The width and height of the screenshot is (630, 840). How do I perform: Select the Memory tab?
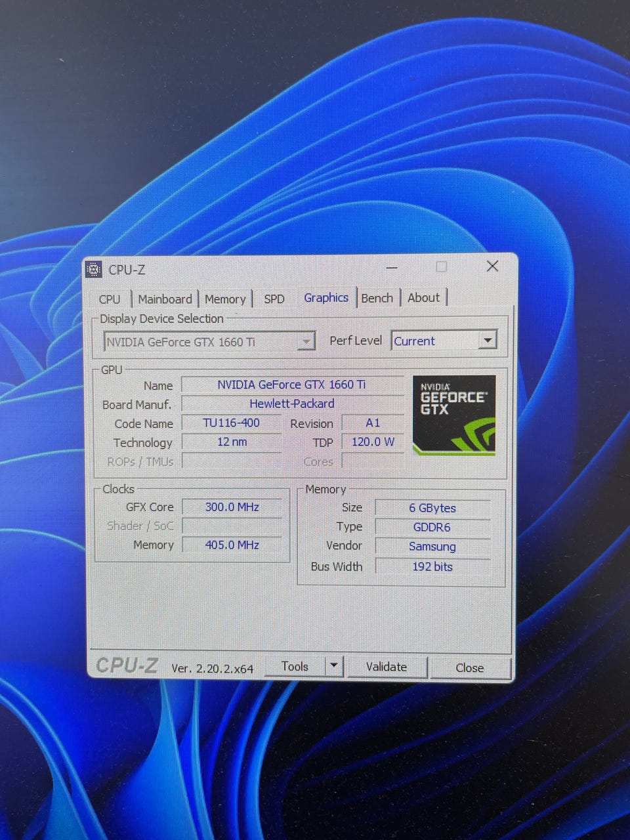[225, 299]
